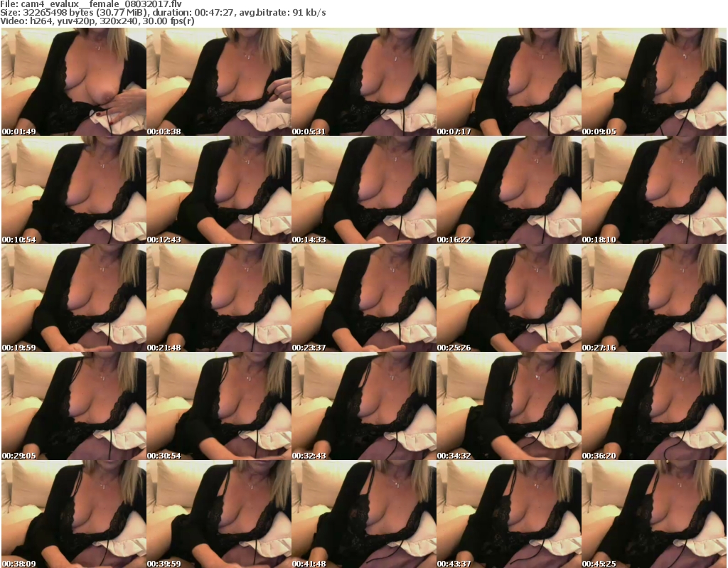Screen dimensions: 728x568
Task: Open the frame thumbnail at 00:21:48
Action: point(219,298)
